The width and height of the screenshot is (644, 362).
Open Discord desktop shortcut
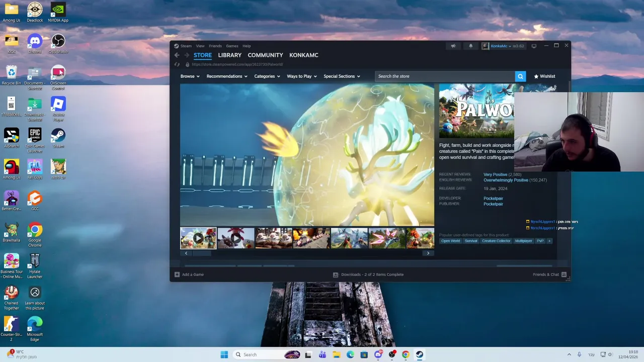(35, 43)
